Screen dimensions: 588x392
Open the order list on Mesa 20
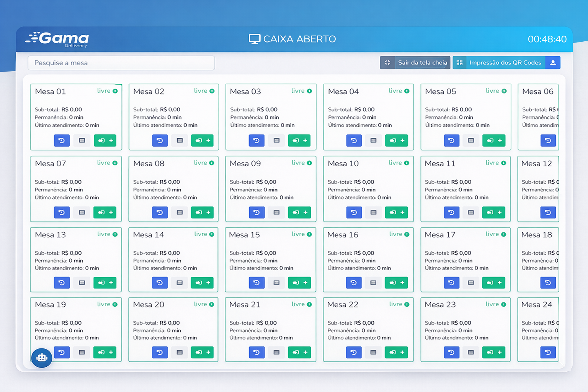click(x=180, y=352)
